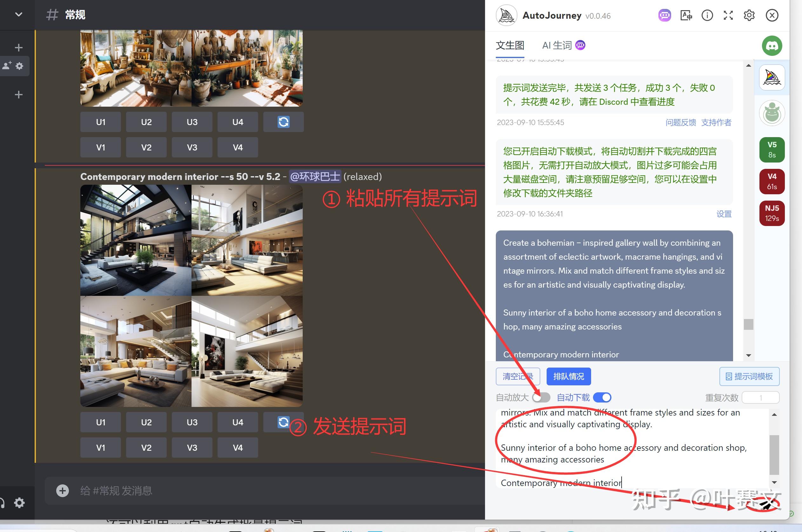Click the translation (A+) icon in header
Viewport: 802px width, 532px height.
click(685, 15)
